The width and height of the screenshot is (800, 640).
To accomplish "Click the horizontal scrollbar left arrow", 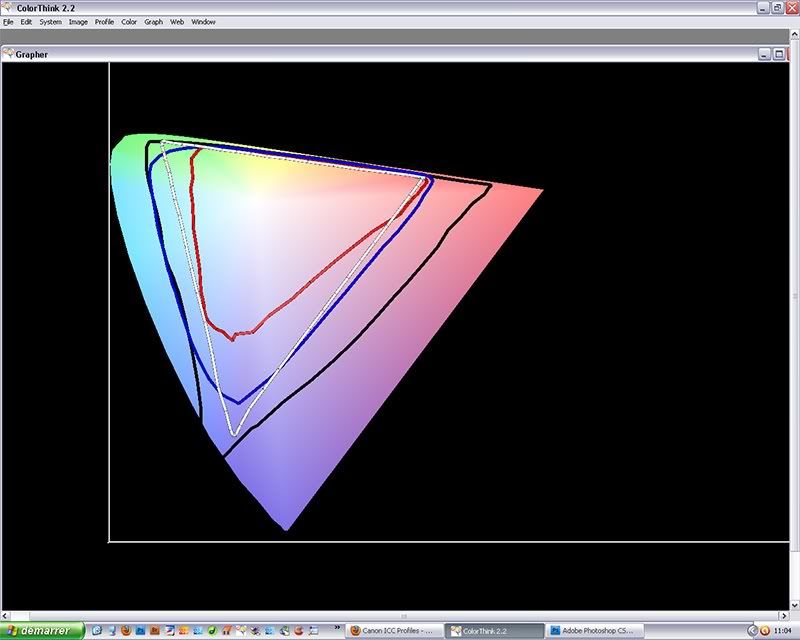I will (5, 616).
